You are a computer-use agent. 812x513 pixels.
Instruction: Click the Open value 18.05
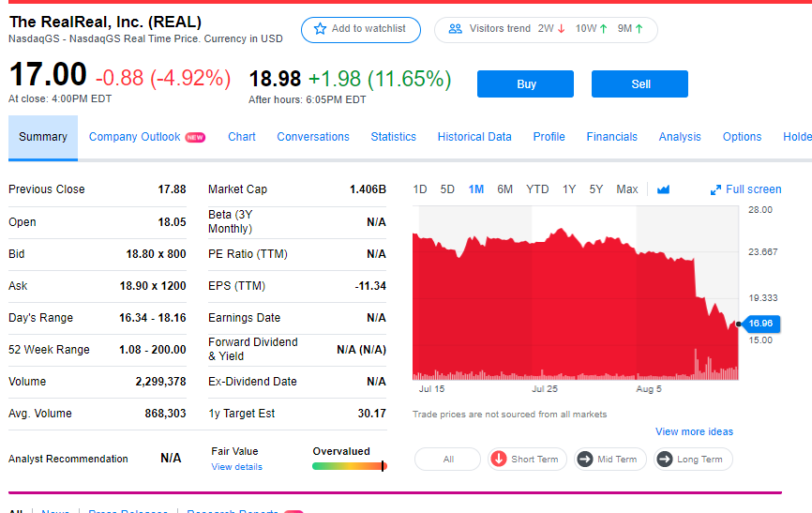coord(172,222)
